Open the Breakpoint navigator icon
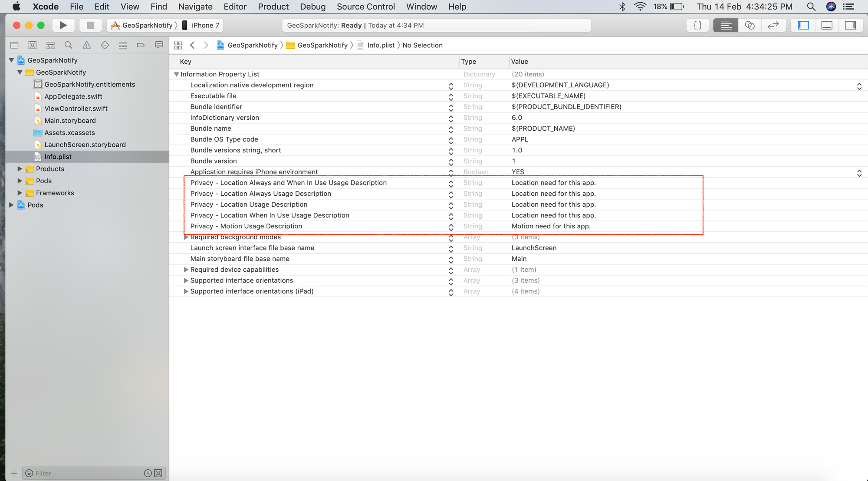 click(141, 45)
